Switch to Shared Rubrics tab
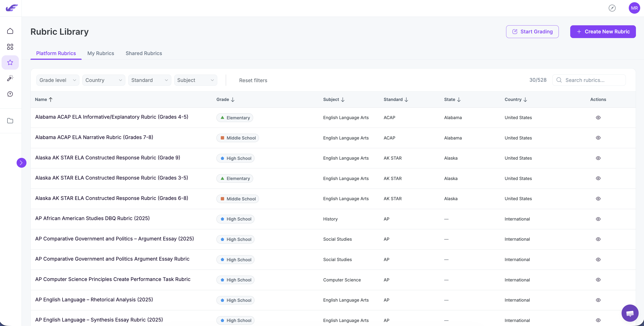The height and width of the screenshot is (326, 644). point(144,53)
